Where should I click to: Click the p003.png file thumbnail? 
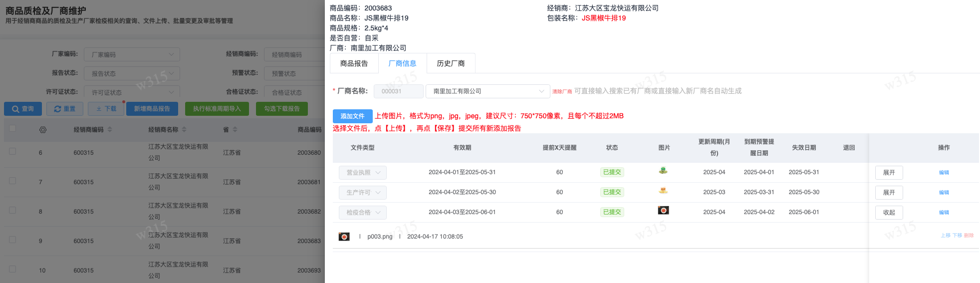(344, 237)
